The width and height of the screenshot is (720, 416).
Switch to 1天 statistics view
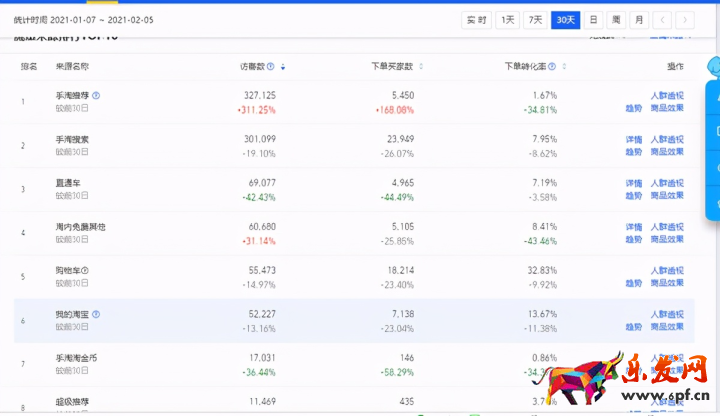[509, 20]
